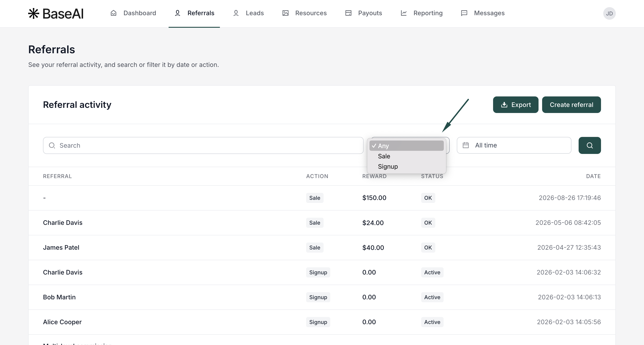The height and width of the screenshot is (345, 644).
Task: Focus the Search input field
Action: [203, 145]
